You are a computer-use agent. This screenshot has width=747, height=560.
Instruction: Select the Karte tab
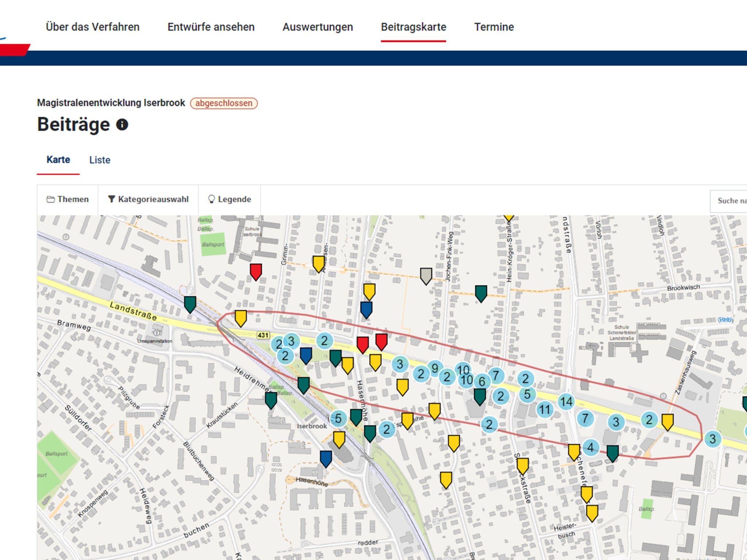coord(58,160)
